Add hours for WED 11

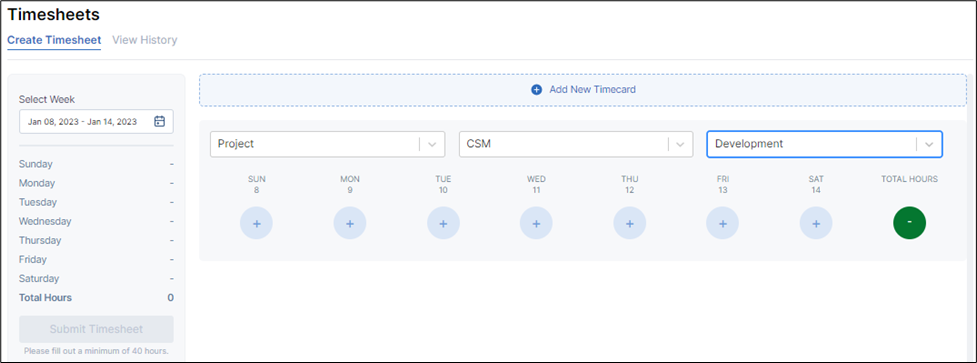[536, 224]
